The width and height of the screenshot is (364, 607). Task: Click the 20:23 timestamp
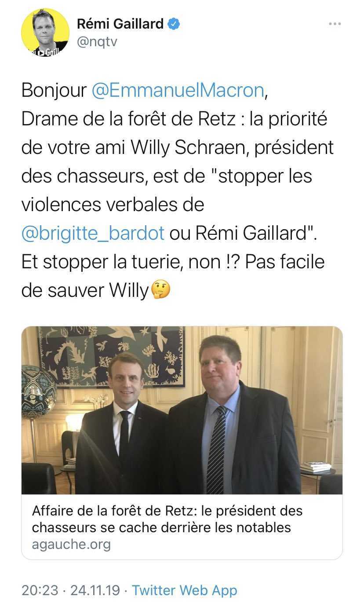pyautogui.click(x=40, y=590)
